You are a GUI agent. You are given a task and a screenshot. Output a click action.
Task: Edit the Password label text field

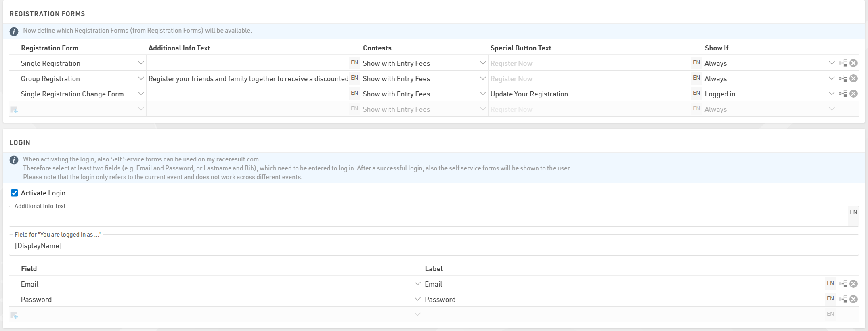tap(622, 300)
